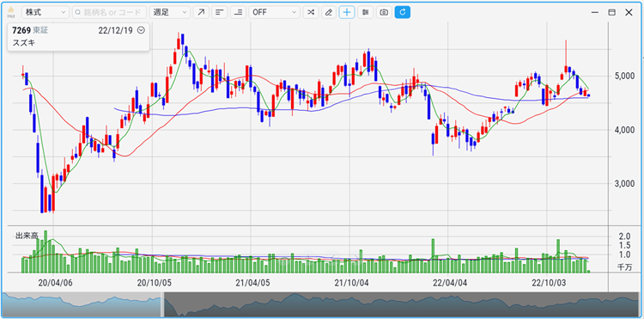
Task: Toggle the crosshair plus cursor button
Action: click(x=347, y=12)
